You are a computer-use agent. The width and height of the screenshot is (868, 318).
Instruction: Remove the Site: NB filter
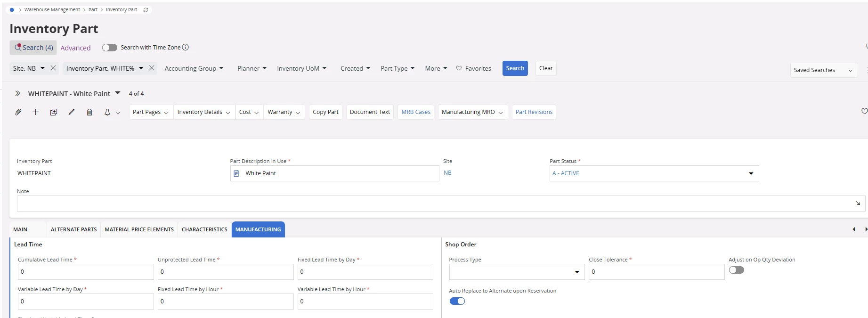coord(53,68)
